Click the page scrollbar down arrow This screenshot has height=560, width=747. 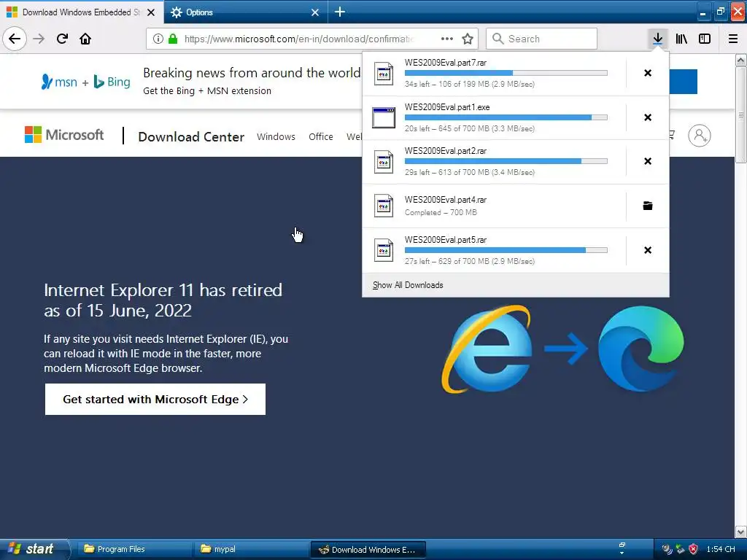point(740,532)
